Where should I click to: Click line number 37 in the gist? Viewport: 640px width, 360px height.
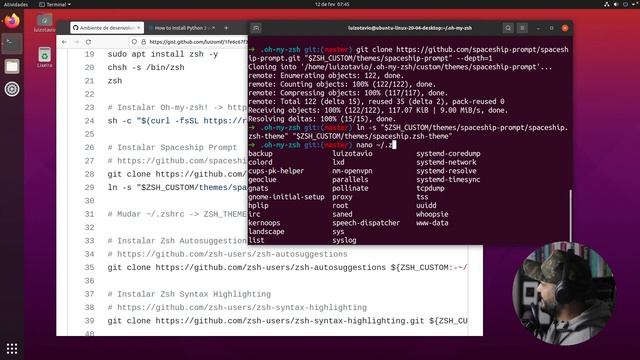pyautogui.click(x=89, y=294)
